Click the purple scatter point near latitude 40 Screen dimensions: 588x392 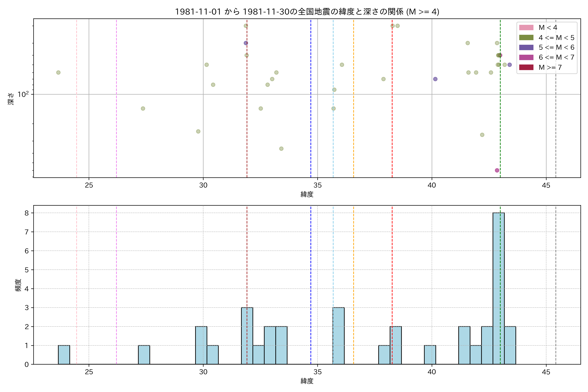pyautogui.click(x=435, y=79)
